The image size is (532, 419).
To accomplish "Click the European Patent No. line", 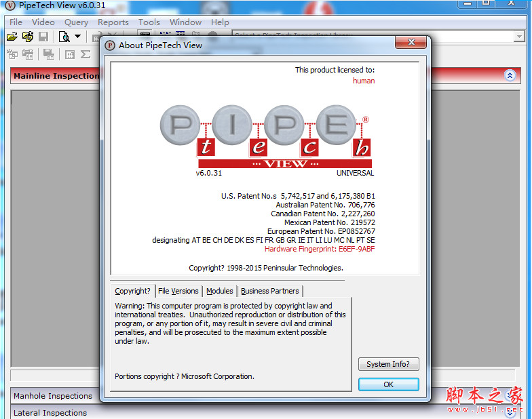I will [321, 231].
